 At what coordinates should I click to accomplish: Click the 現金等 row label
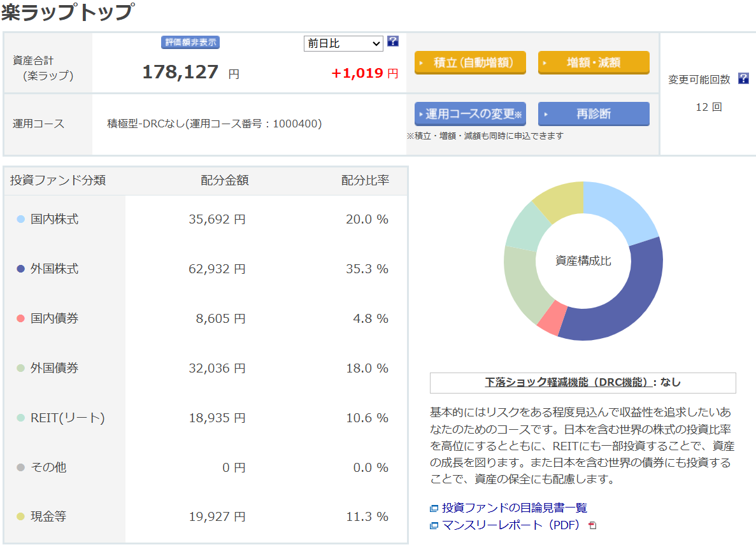[x=48, y=516]
